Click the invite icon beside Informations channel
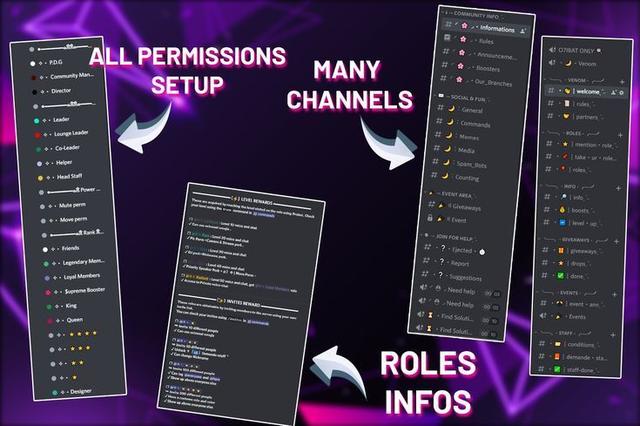The image size is (640, 426). click(x=522, y=31)
